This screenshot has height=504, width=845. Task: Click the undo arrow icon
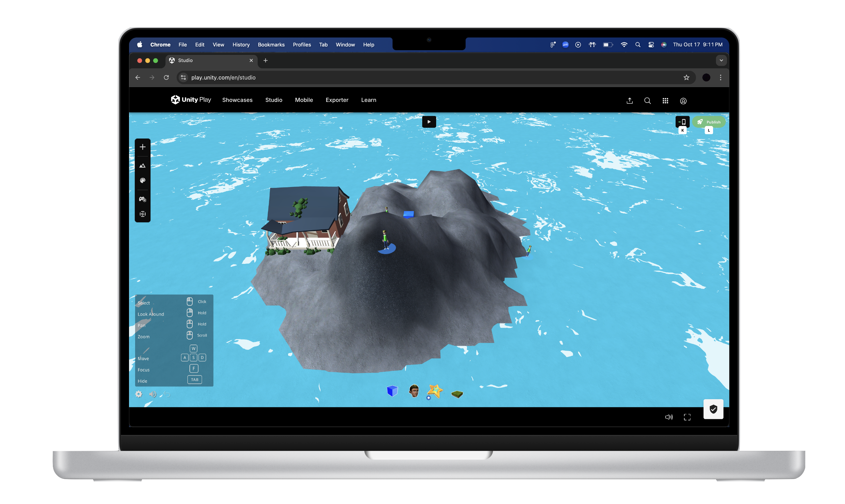click(x=167, y=394)
